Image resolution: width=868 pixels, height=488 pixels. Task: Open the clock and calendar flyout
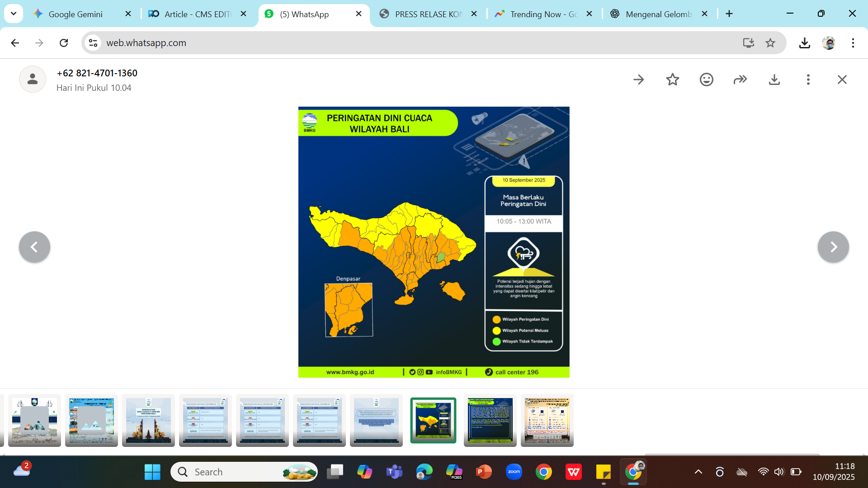coord(834,472)
